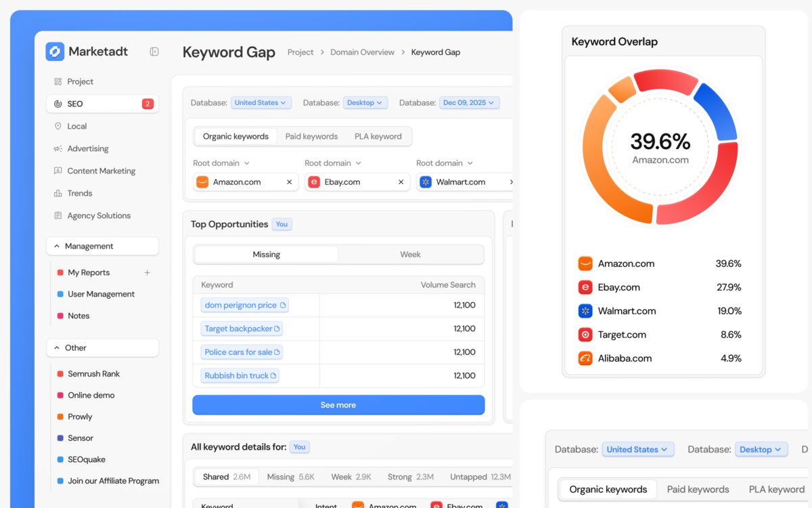Collapse the Other section
The width and height of the screenshot is (812, 508).
(103, 347)
